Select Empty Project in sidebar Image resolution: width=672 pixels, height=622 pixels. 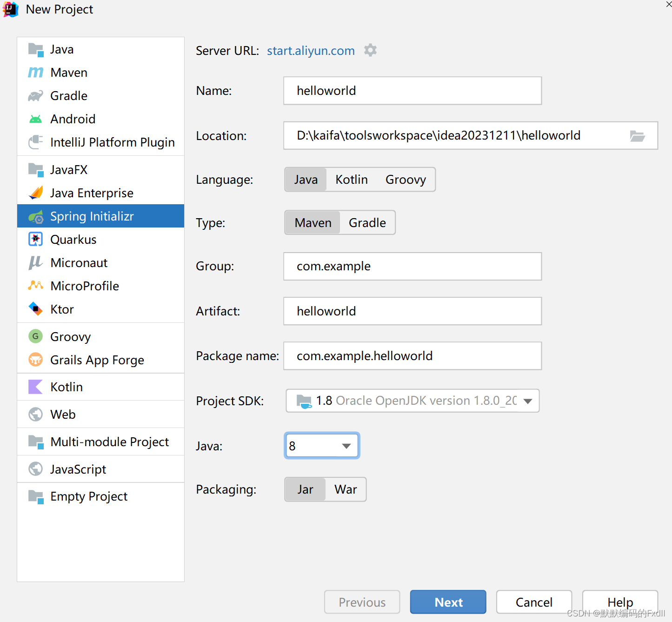[x=100, y=496]
